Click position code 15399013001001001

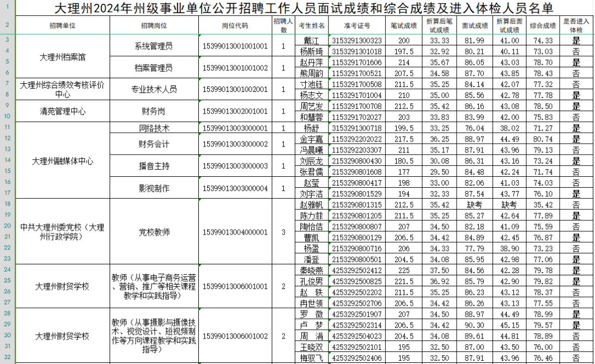(235, 46)
